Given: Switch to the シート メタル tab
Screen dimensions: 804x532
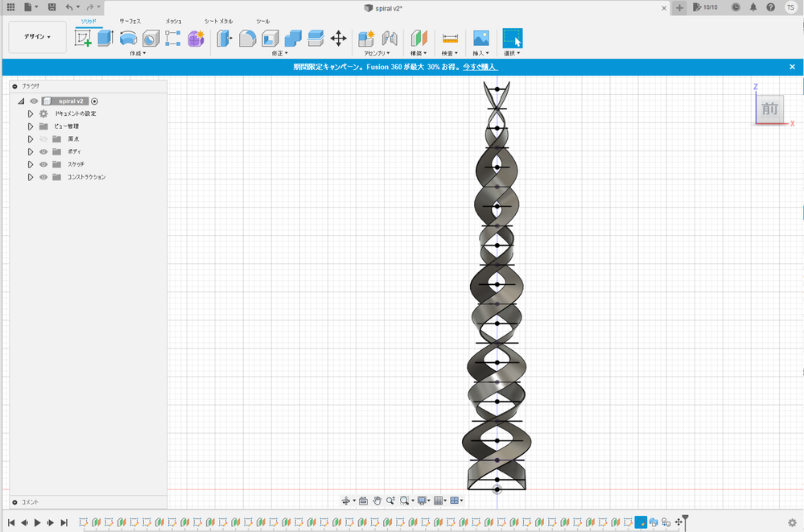Looking at the screenshot, I should click(219, 21).
